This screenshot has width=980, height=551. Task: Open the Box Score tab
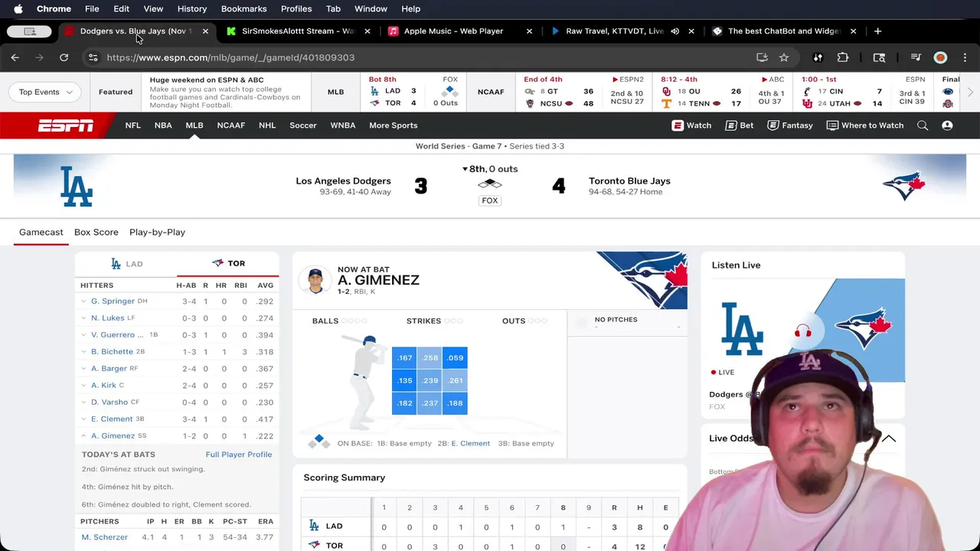(96, 232)
